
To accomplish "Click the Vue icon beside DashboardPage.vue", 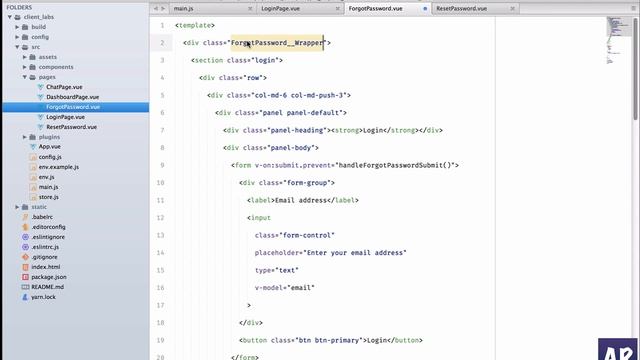I will coord(40,97).
